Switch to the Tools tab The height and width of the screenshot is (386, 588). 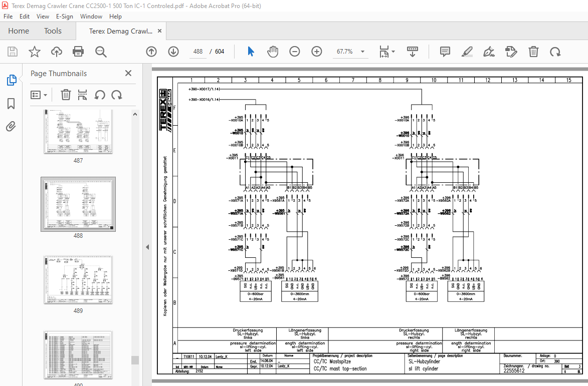(53, 31)
